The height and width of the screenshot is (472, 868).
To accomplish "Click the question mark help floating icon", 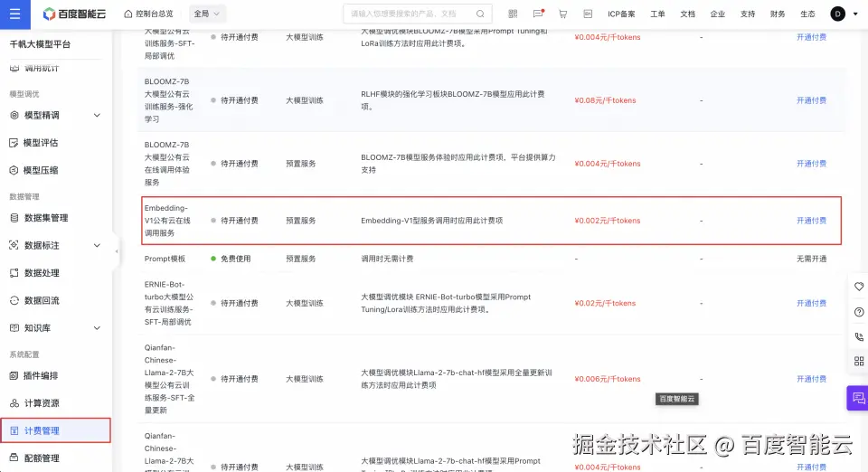I will (859, 312).
